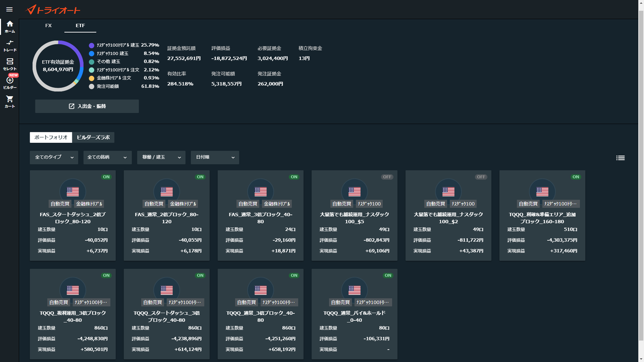The width and height of the screenshot is (644, 362).
Task: Click ナスダック100 tag on ナスダック100_$5 card
Action: (x=369, y=204)
